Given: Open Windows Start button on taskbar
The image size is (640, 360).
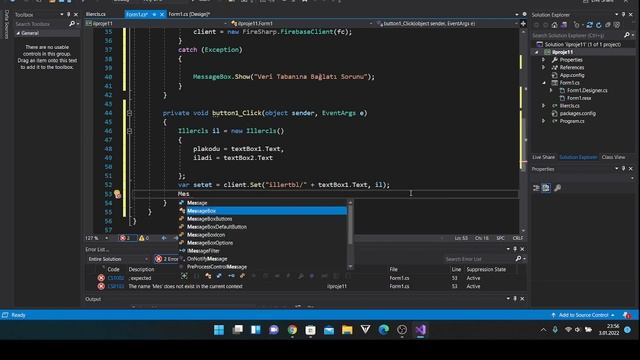Looking at the screenshot, I should pos(219,330).
